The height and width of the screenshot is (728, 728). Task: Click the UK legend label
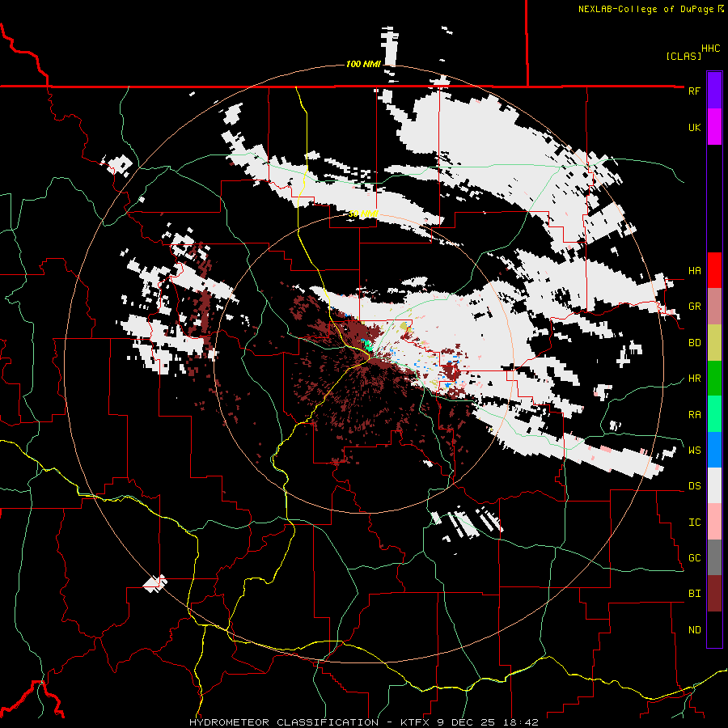click(694, 127)
